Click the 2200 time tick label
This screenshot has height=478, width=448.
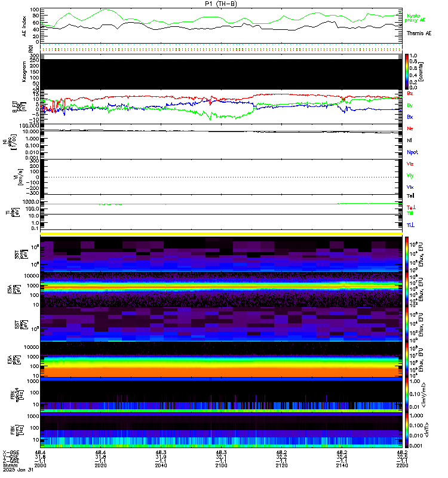(x=402, y=465)
